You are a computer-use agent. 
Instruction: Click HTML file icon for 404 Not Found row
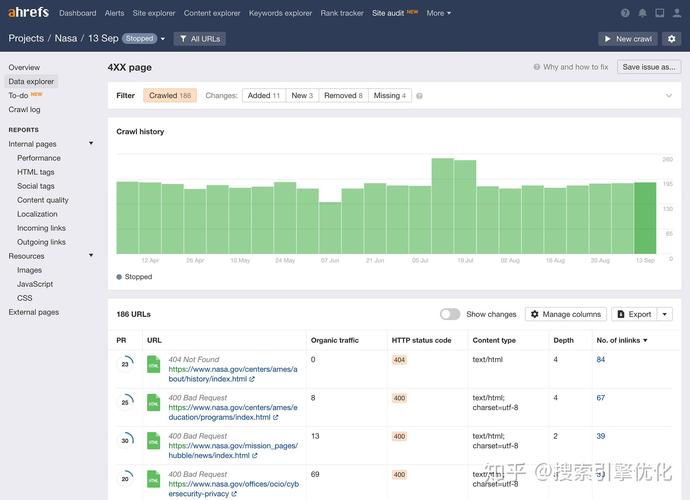[154, 364]
